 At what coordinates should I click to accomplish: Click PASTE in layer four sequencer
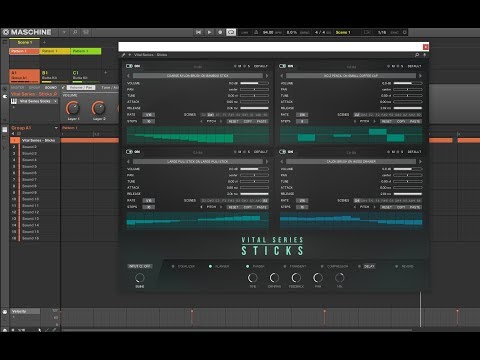pyautogui.click(x=415, y=207)
